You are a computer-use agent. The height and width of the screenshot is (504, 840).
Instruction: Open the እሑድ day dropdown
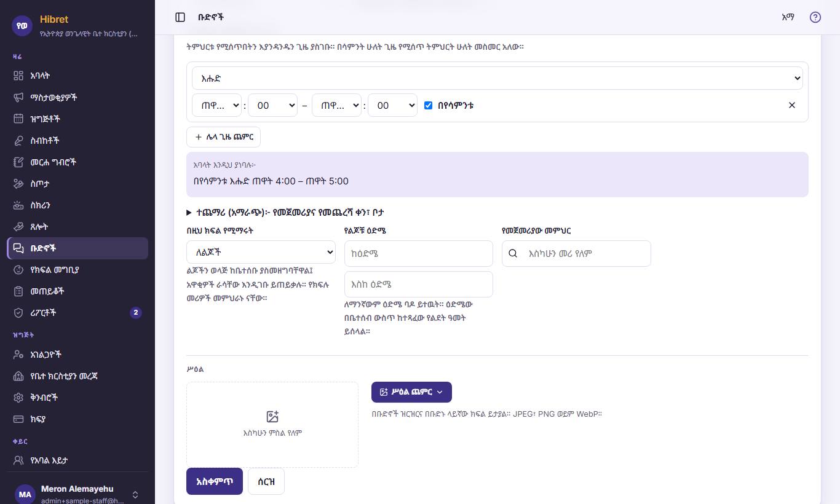click(x=497, y=78)
